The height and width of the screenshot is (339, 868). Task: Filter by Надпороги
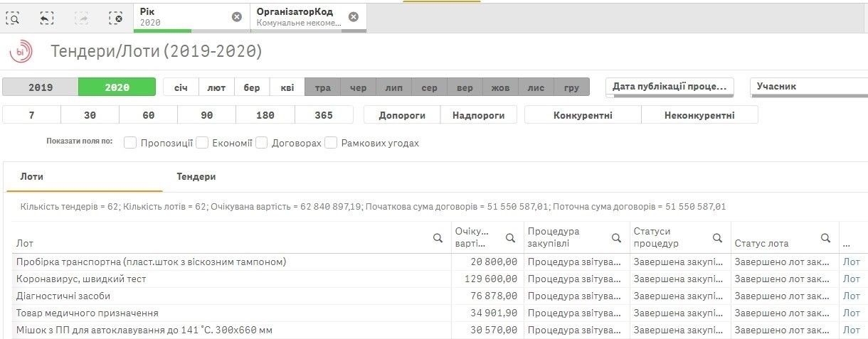coord(479,115)
